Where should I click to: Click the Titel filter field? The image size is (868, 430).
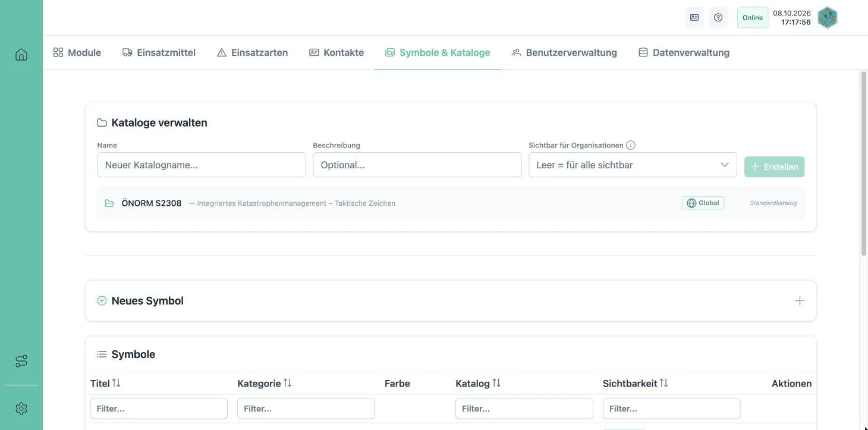pos(159,409)
